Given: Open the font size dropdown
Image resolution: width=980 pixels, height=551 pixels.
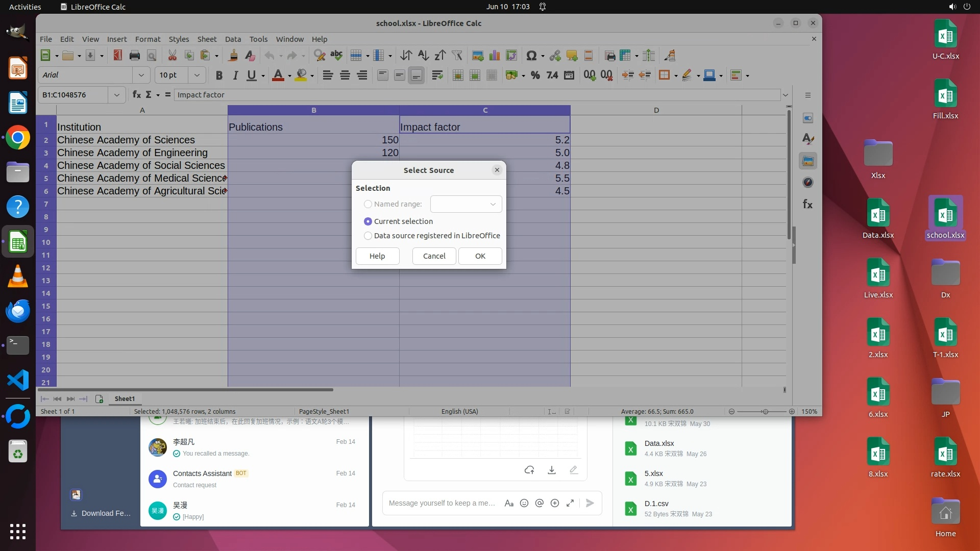Looking at the screenshot, I should 197,76.
